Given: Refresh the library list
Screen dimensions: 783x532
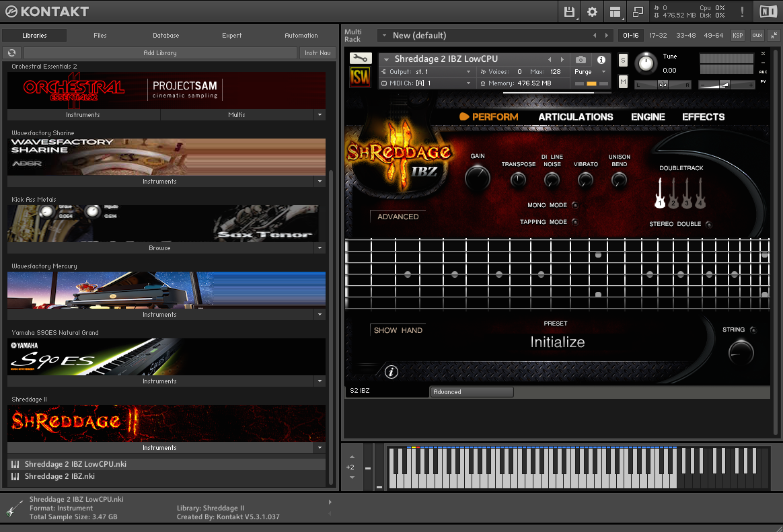Looking at the screenshot, I should point(12,52).
